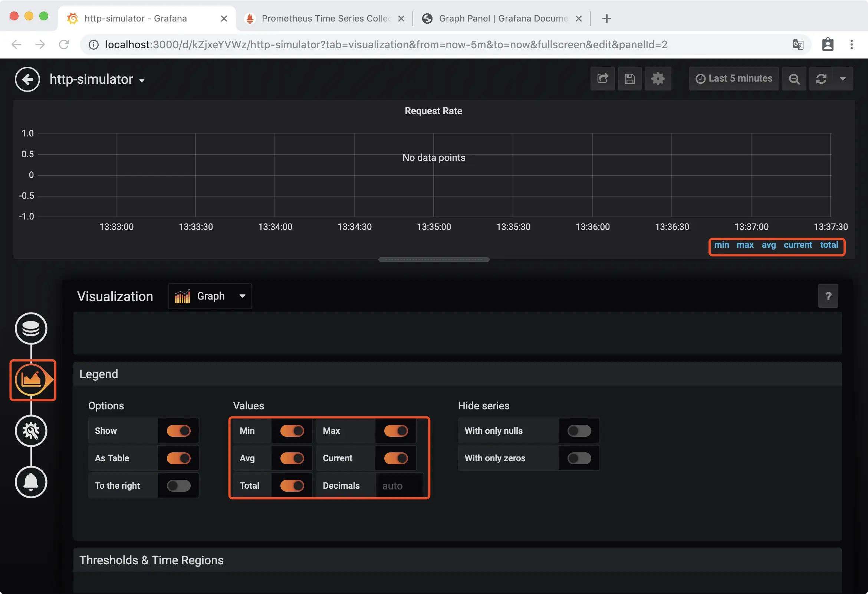The height and width of the screenshot is (594, 868).
Task: Click the zoom out time range icon
Action: coord(794,78)
